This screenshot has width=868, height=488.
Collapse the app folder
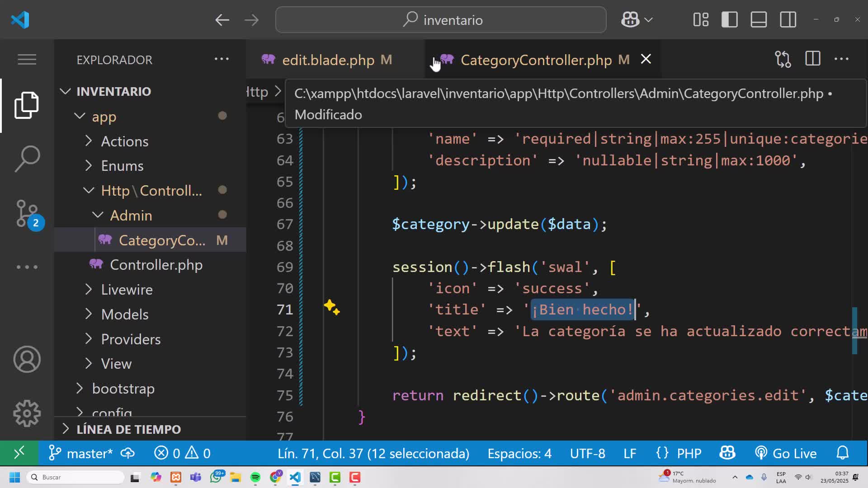click(x=150, y=117)
